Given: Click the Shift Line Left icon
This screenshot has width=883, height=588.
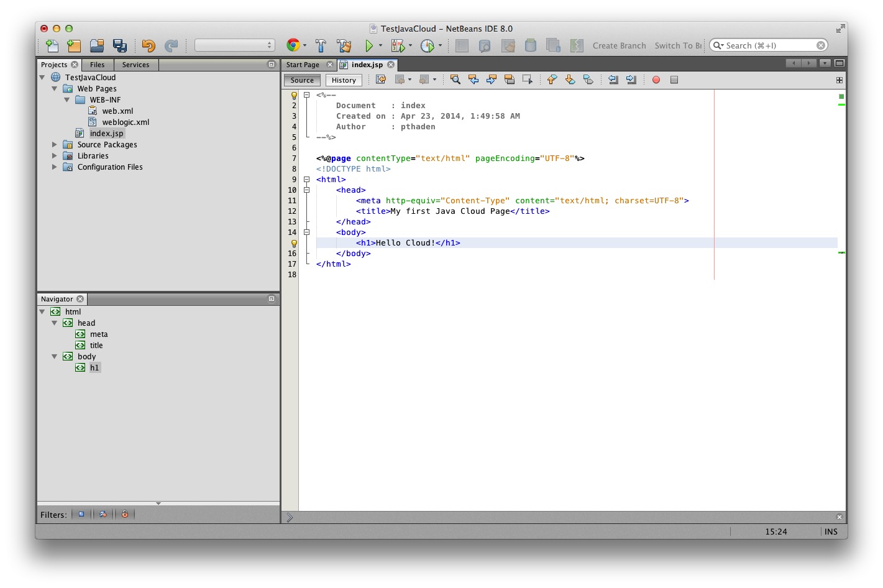Looking at the screenshot, I should pos(613,80).
